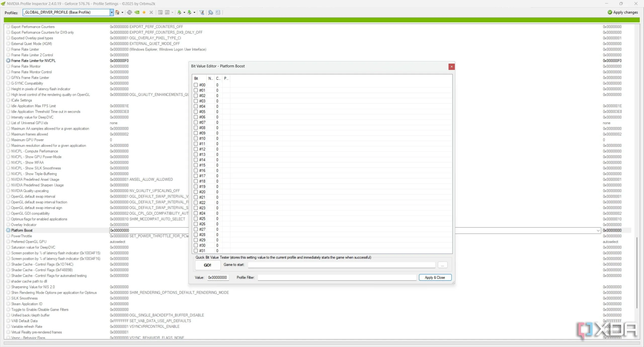Click the orange create new profile icon
This screenshot has height=347, width=644.
click(x=144, y=12)
